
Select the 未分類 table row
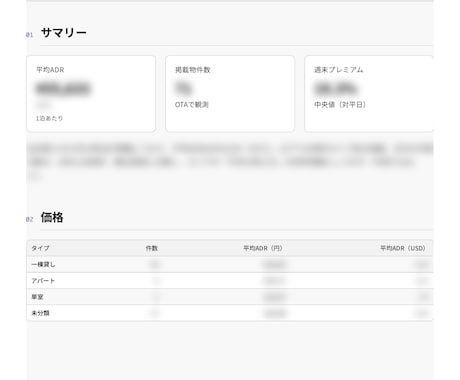[230, 313]
